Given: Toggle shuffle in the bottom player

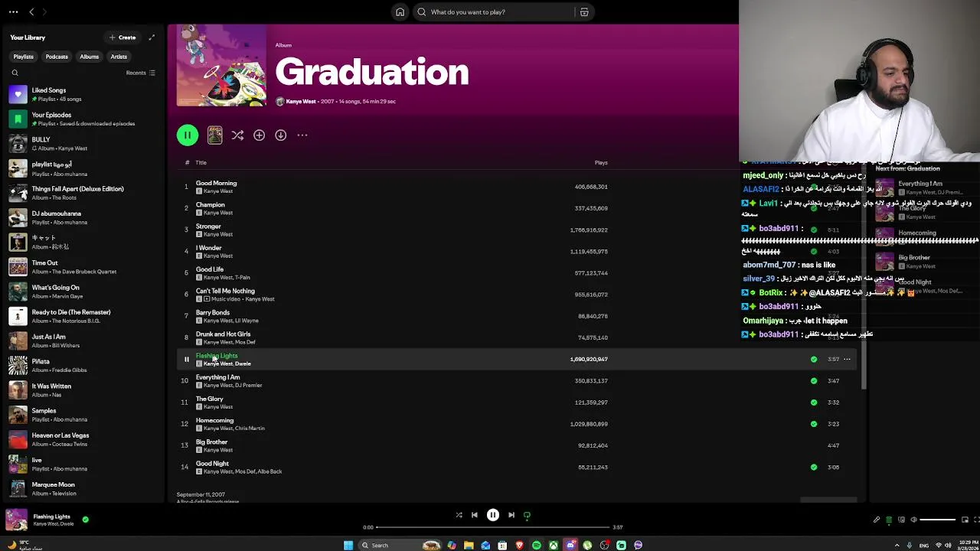Looking at the screenshot, I should click(459, 515).
